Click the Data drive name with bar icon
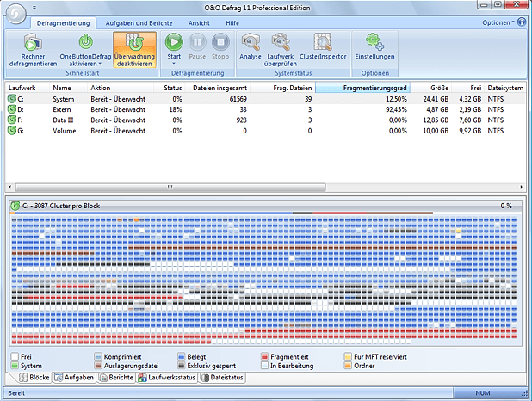This screenshot has width=532, height=401. coord(63,120)
